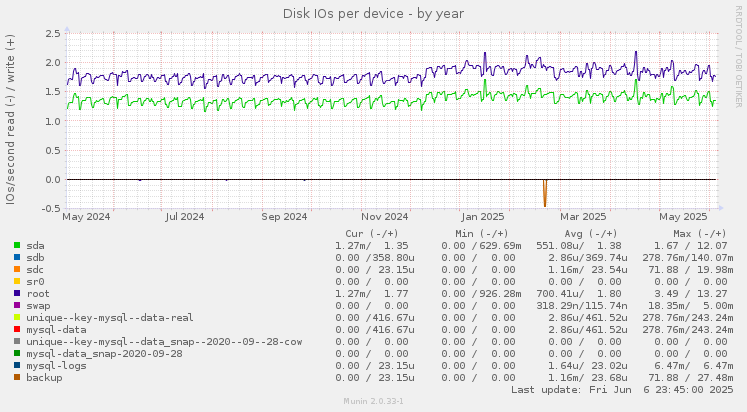Click the Jul 2024 axis label
The height and width of the screenshot is (412, 747).
(185, 217)
